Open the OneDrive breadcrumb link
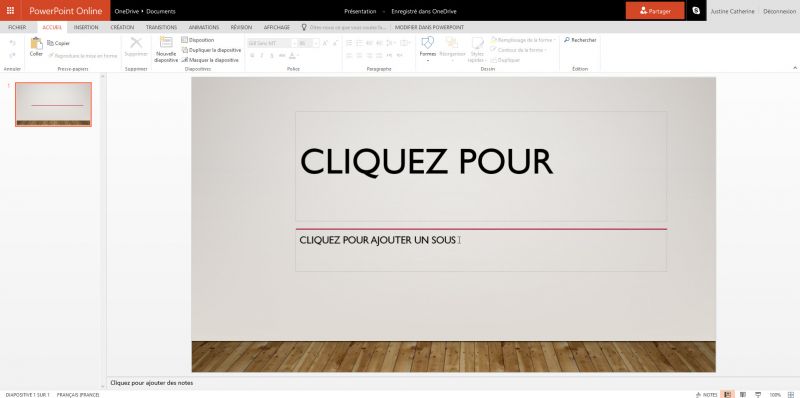This screenshot has width=800, height=398. (x=127, y=11)
